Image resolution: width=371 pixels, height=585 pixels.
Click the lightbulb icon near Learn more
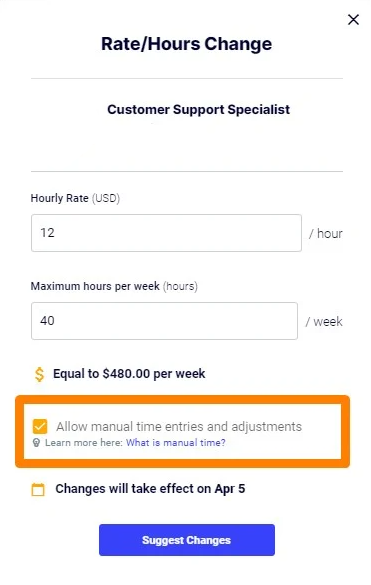36,443
